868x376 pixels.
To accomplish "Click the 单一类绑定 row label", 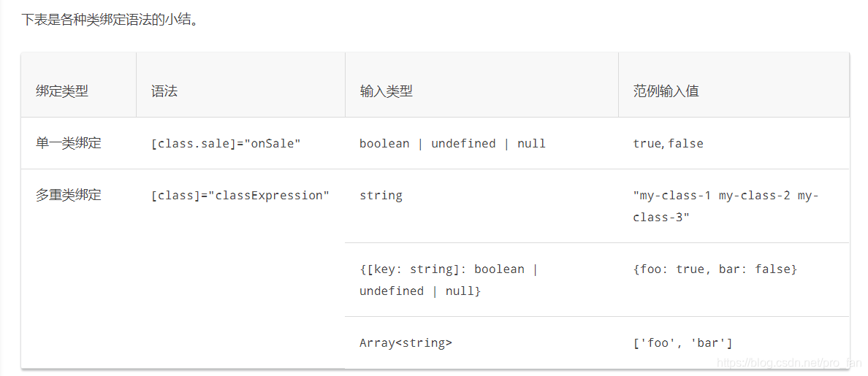I will pyautogui.click(x=69, y=143).
